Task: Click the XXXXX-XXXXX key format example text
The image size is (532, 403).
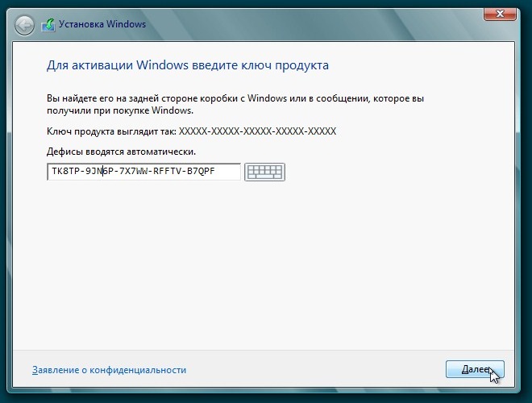Action: 257,131
